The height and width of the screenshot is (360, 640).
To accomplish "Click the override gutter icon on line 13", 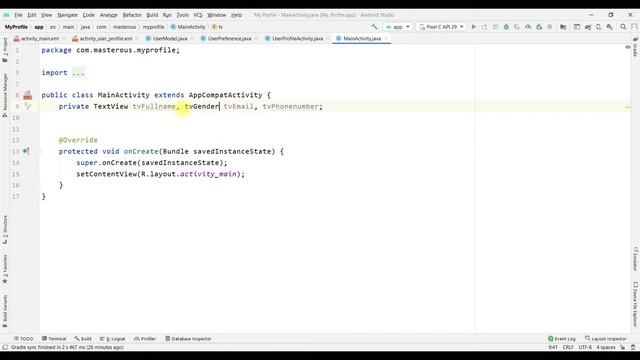I will point(26,151).
